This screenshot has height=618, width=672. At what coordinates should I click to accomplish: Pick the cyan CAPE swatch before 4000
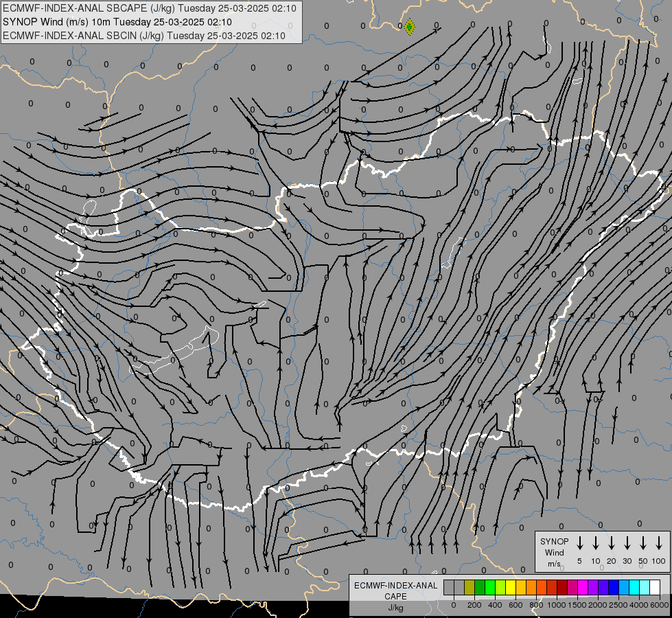[634, 587]
